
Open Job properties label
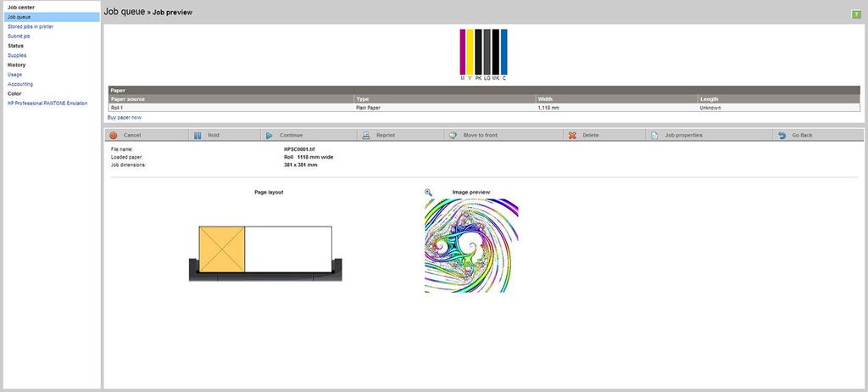click(x=684, y=135)
